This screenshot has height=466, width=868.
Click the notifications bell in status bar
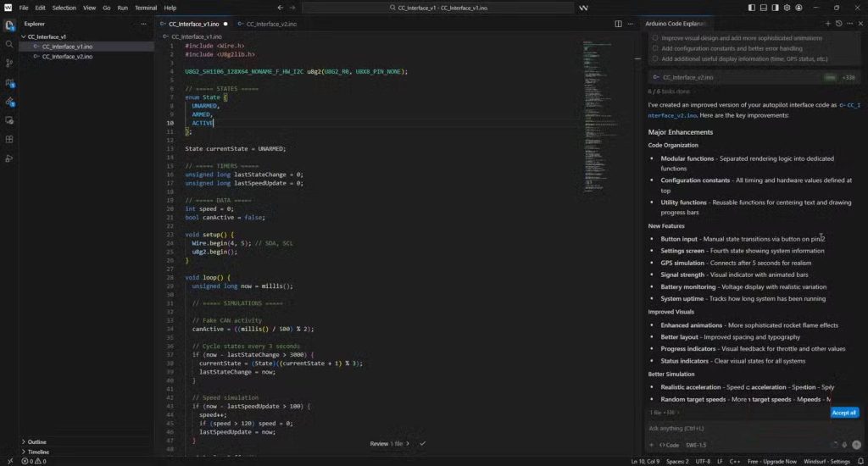pos(860,461)
